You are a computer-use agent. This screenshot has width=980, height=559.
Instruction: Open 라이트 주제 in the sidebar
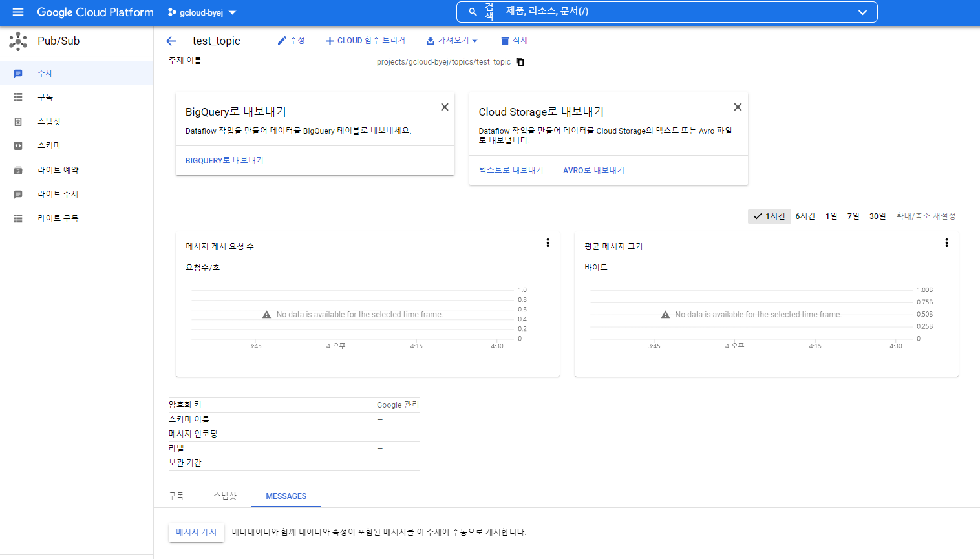tap(58, 194)
